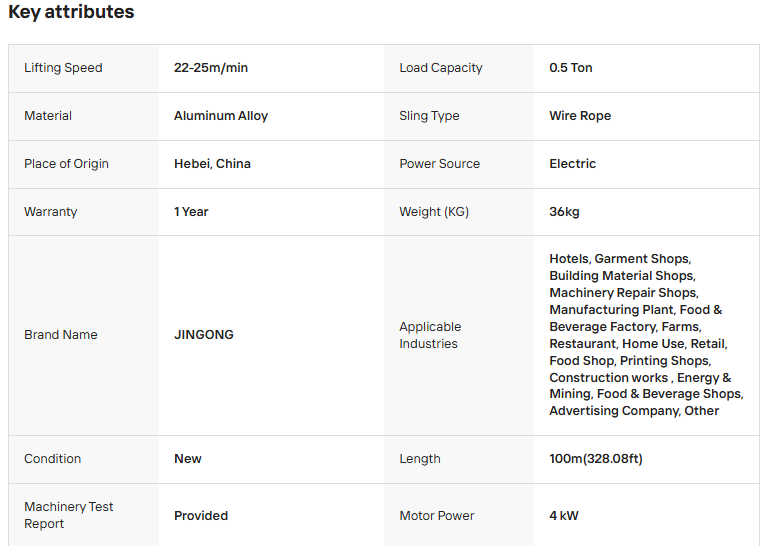Select the 1 Year warranty value
The height and width of the screenshot is (546, 760).
click(x=191, y=212)
